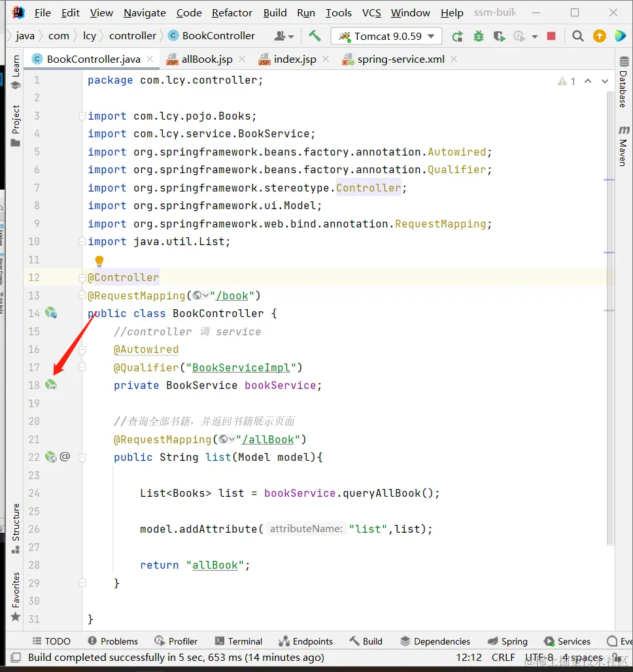Collapse import block fold marker at line 3
633x672 pixels.
[82, 116]
